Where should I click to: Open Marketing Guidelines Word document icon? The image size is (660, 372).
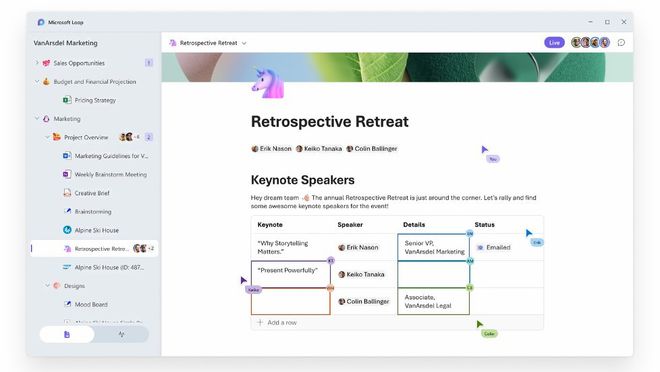click(67, 156)
